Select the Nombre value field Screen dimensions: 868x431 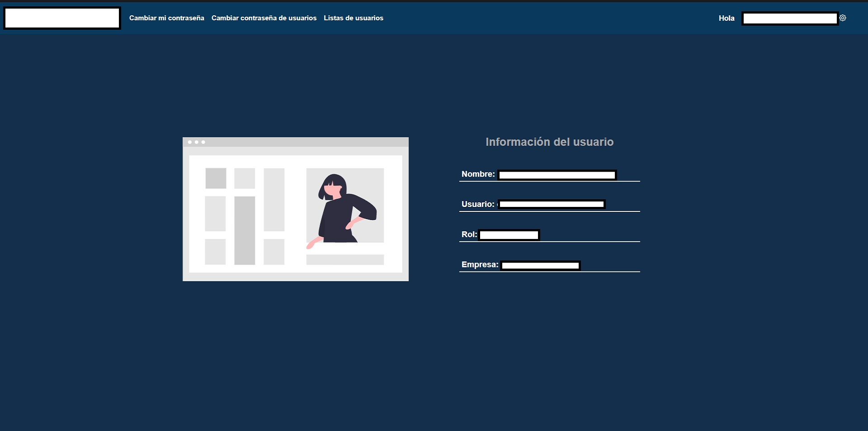[x=557, y=175]
